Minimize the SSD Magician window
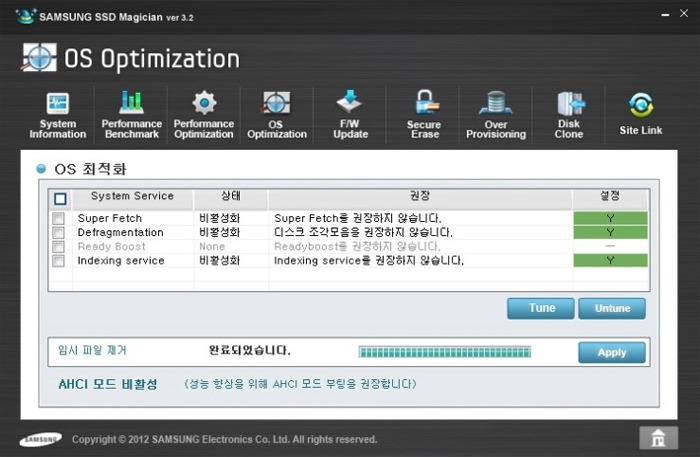This screenshot has height=457, width=700. (x=665, y=15)
